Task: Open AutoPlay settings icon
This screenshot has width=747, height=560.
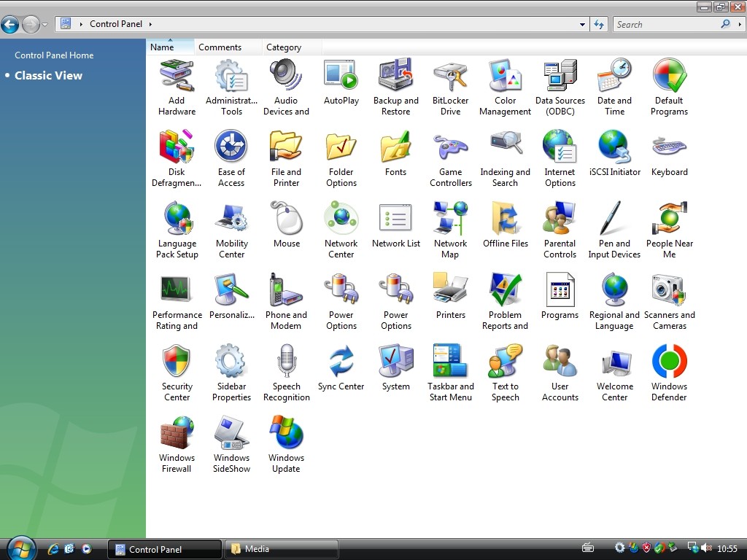Action: point(341,75)
